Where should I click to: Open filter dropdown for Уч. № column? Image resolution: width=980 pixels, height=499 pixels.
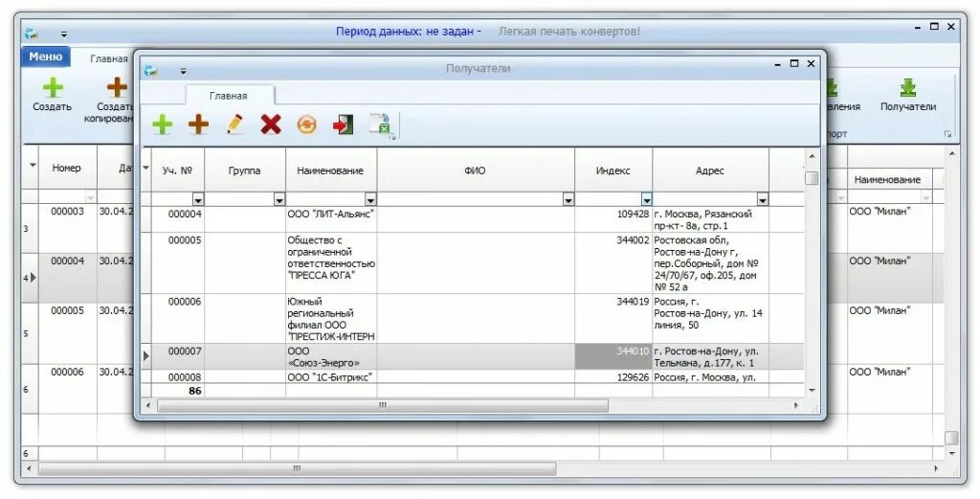click(x=198, y=200)
